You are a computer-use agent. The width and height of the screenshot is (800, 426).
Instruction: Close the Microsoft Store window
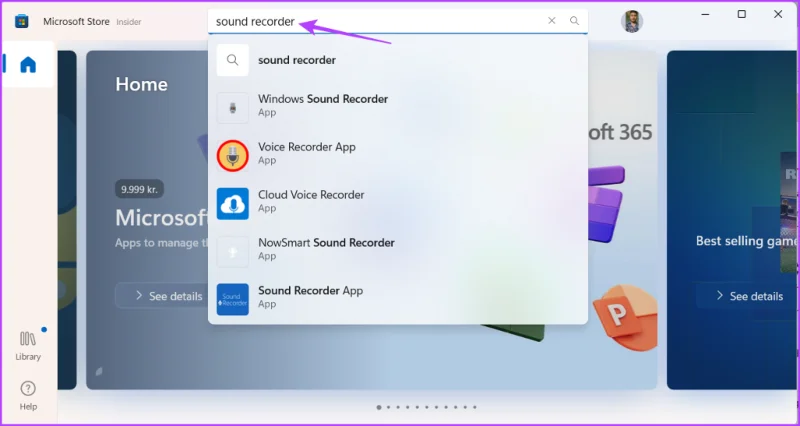point(778,14)
